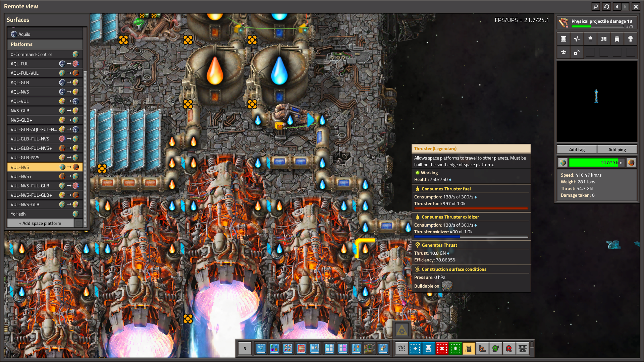Click the Add space platform button
The height and width of the screenshot is (362, 644).
pos(40,223)
